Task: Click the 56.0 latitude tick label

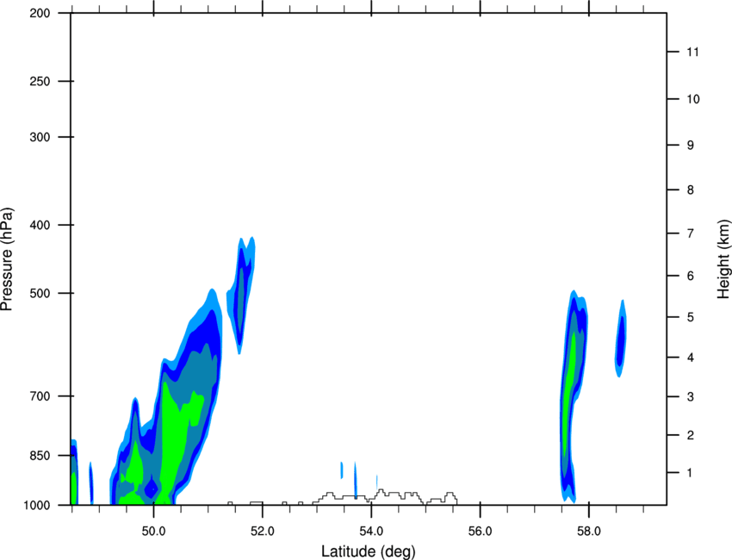Action: tap(480, 532)
